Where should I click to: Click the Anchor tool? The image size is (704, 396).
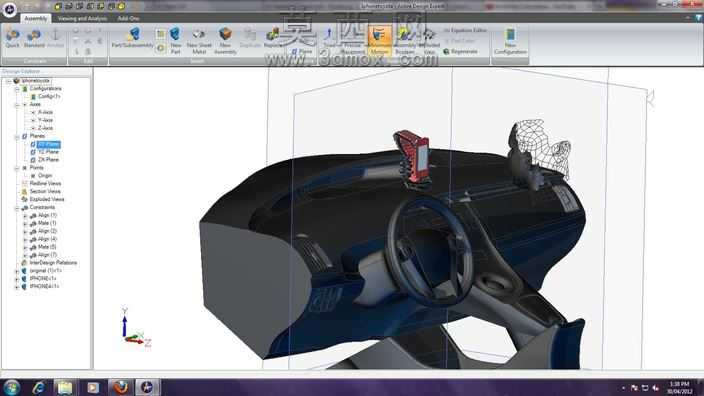coord(56,39)
